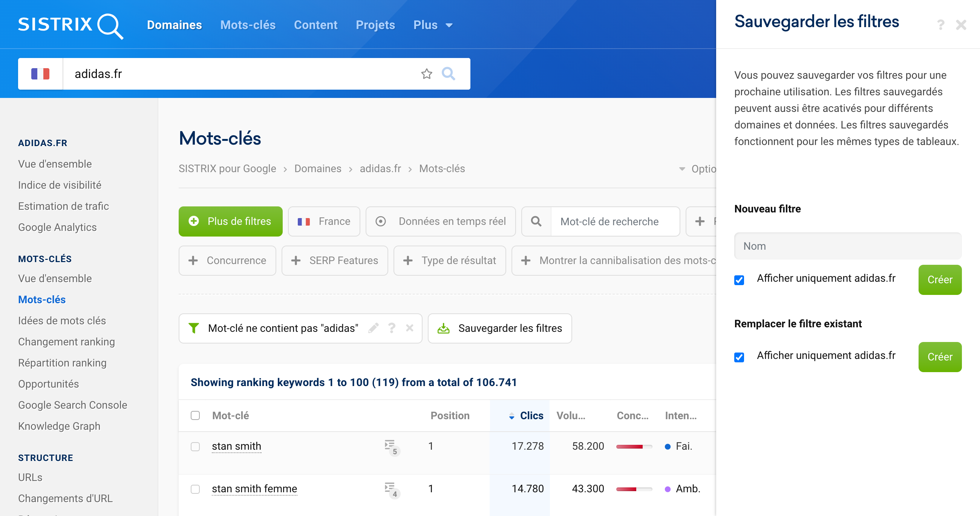Click the France flag icon filter
Image resolution: width=980 pixels, height=516 pixels.
(x=303, y=221)
